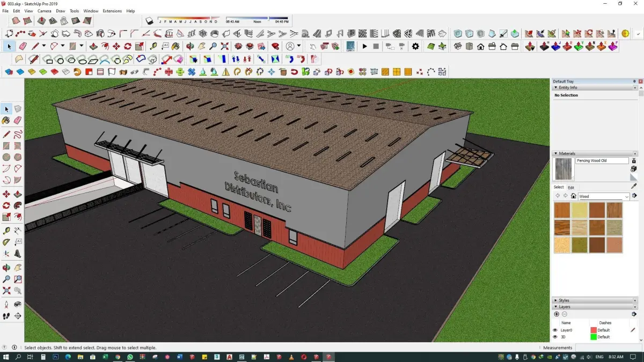This screenshot has width=644, height=362.
Task: Expand the Styles panel
Action: click(x=556, y=300)
